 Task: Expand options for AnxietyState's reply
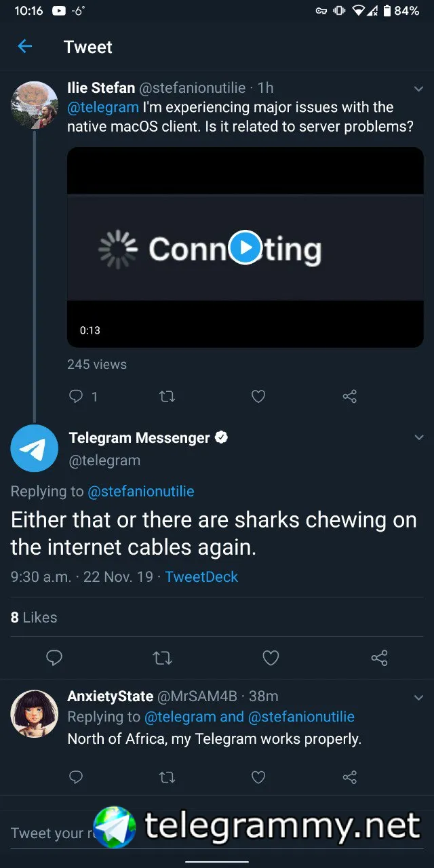(x=418, y=698)
